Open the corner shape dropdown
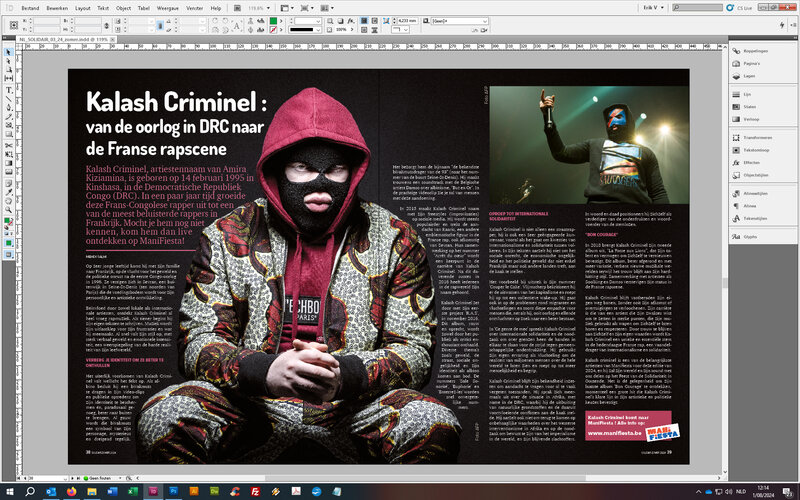Image resolution: width=800 pixels, height=500 pixels. 401,30
